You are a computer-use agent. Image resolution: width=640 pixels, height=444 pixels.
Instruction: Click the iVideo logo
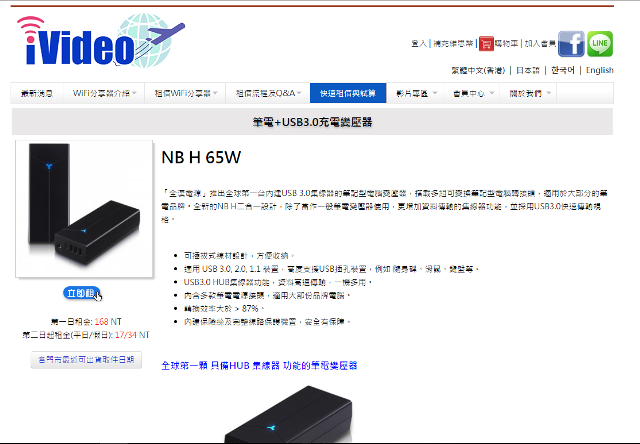pyautogui.click(x=100, y=40)
